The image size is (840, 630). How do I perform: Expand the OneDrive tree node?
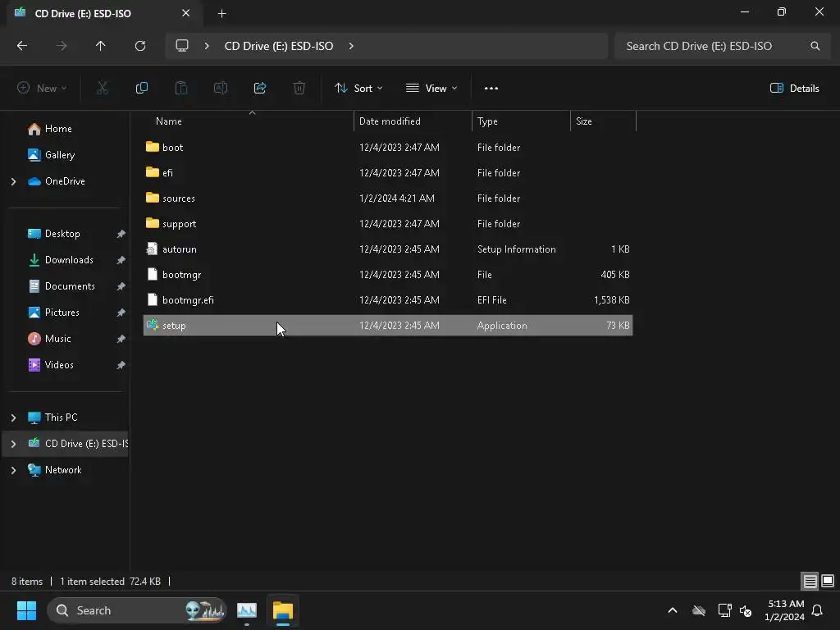(x=13, y=181)
